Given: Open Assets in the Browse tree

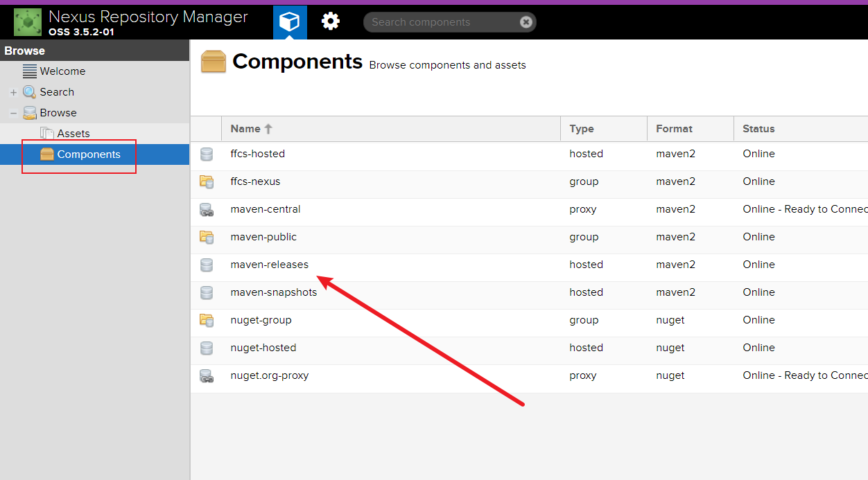Looking at the screenshot, I should (x=73, y=134).
